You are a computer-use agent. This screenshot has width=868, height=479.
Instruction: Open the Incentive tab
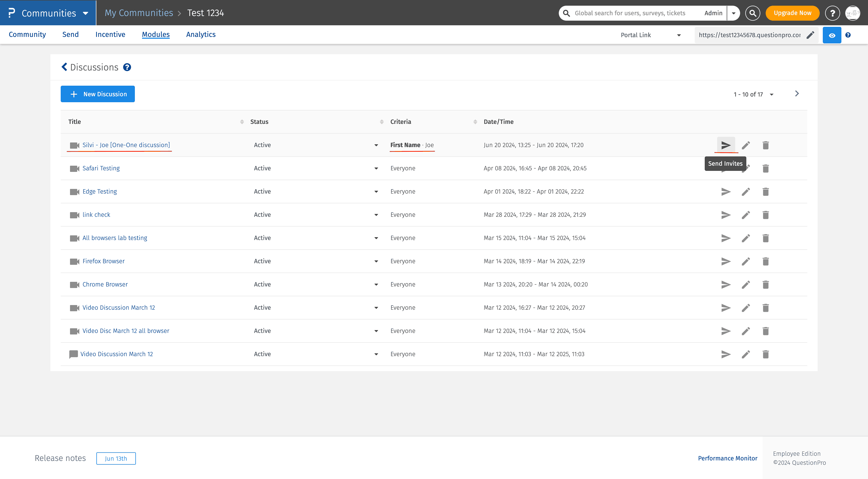(x=110, y=34)
